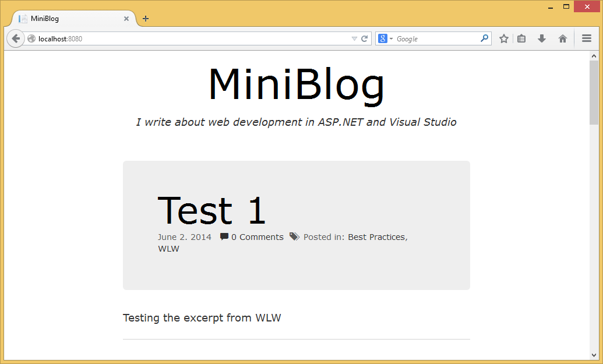
Task: Open the bookmarks list icon
Action: tap(521, 38)
